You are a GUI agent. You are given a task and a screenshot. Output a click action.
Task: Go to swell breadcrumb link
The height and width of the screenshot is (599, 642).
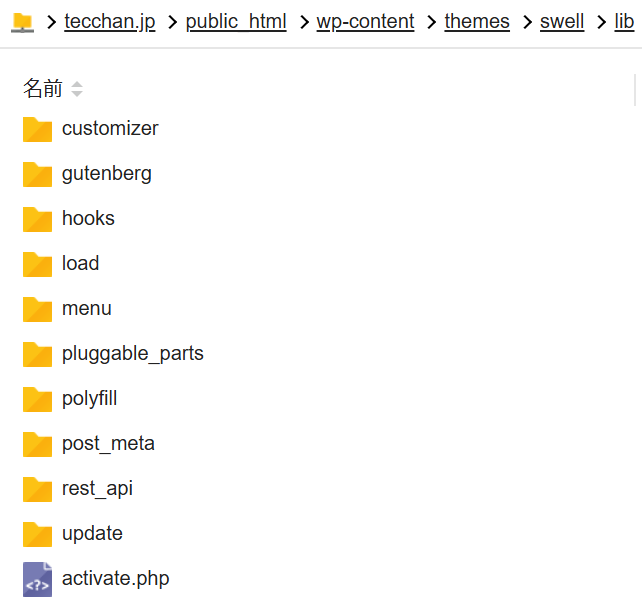[x=562, y=21]
